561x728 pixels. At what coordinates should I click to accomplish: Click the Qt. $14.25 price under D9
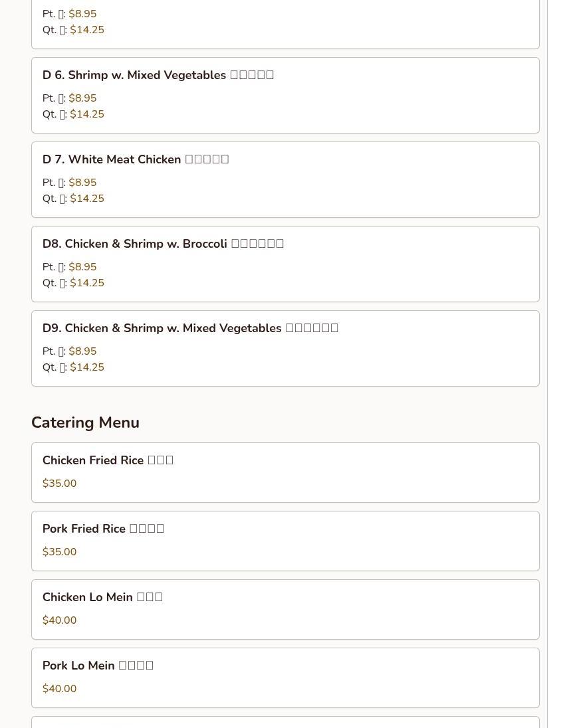pyautogui.click(x=87, y=367)
